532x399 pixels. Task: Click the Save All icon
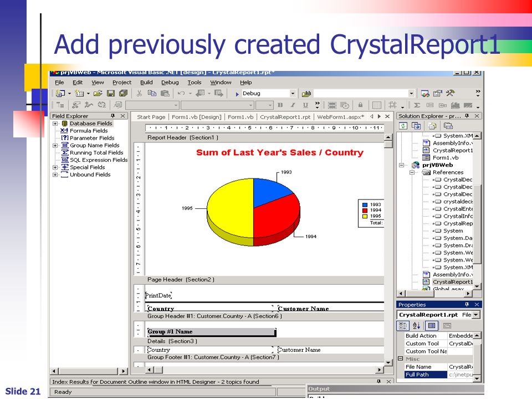tap(124, 93)
